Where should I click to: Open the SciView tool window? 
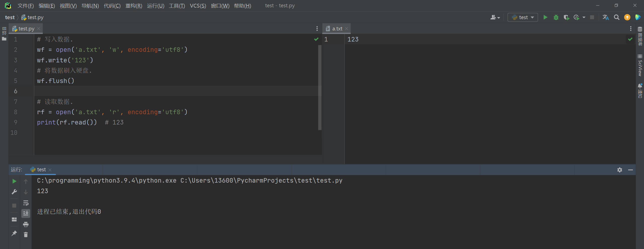640,65
